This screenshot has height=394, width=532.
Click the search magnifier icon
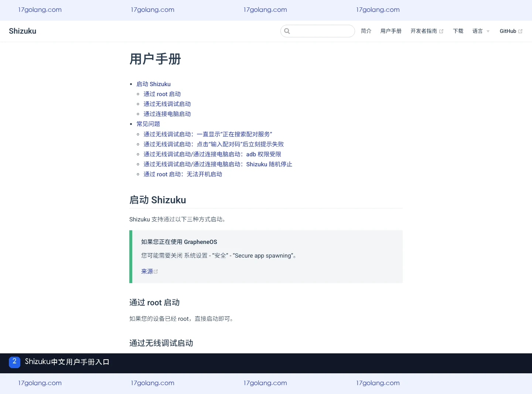click(287, 31)
